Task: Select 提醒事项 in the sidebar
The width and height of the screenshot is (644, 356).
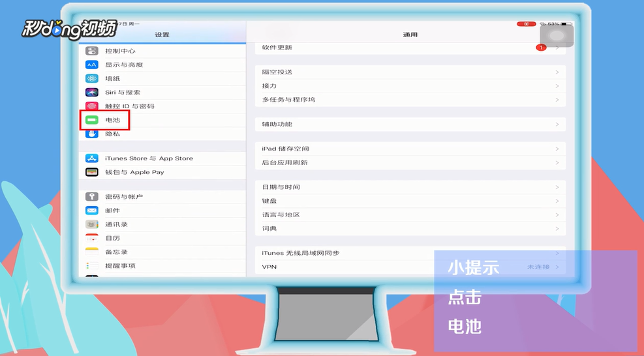Action: click(x=162, y=265)
